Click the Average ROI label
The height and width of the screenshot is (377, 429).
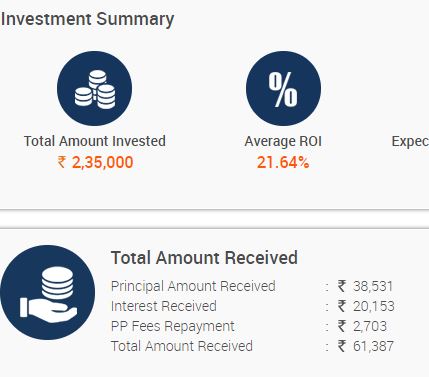283,141
